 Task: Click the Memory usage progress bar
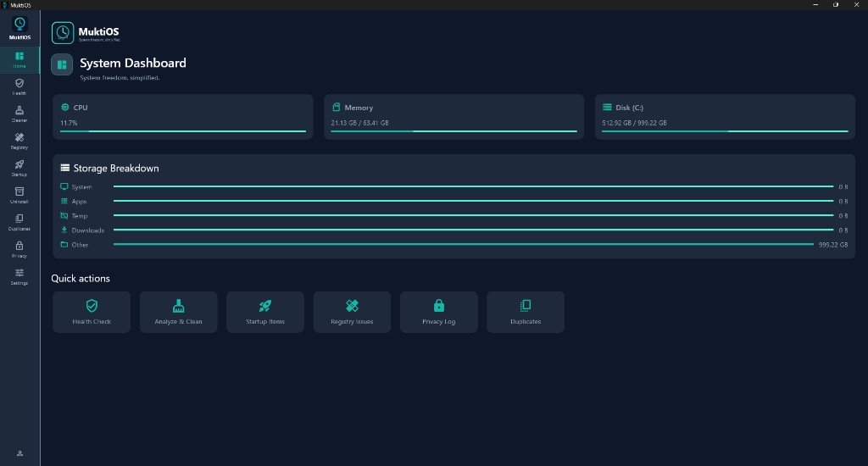pyautogui.click(x=454, y=131)
